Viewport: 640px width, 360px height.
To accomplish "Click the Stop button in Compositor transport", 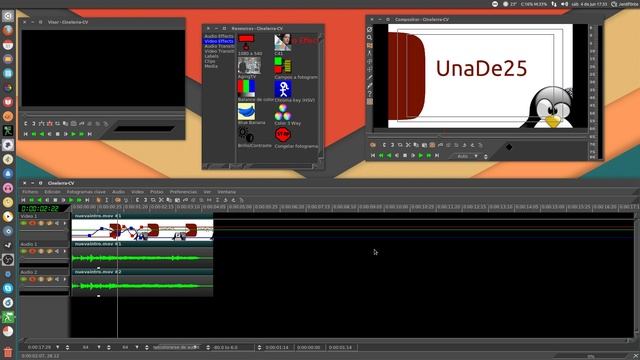I will point(405,156).
